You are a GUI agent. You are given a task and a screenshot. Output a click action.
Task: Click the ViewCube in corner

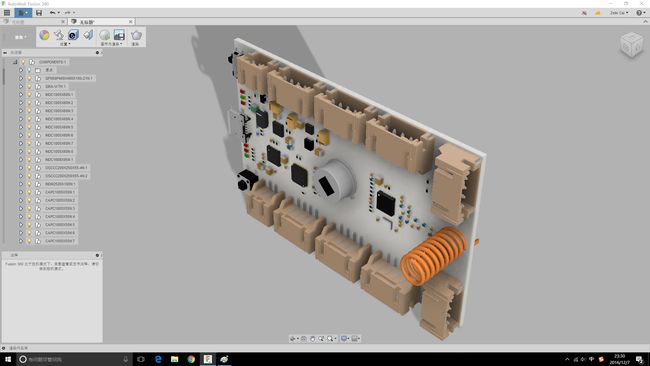pyautogui.click(x=632, y=44)
